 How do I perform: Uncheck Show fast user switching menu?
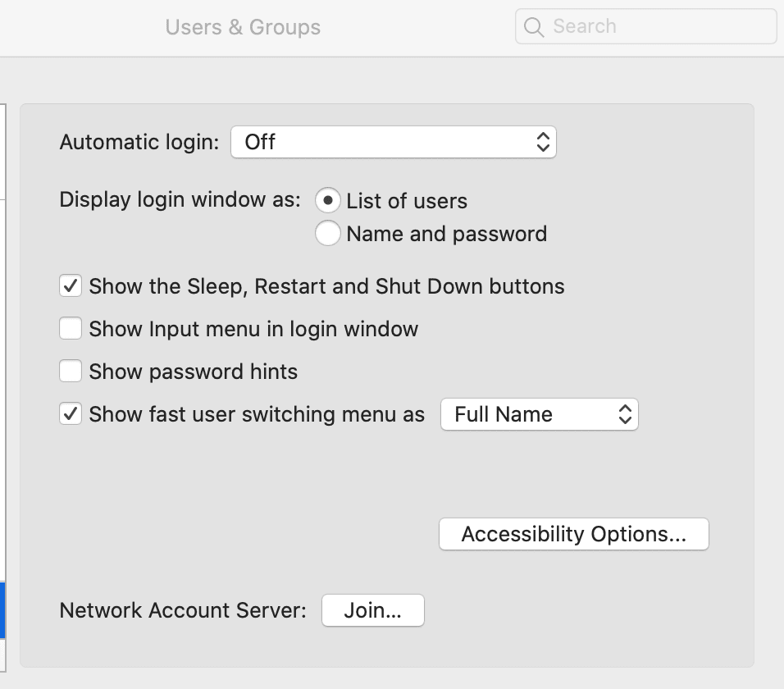point(71,414)
